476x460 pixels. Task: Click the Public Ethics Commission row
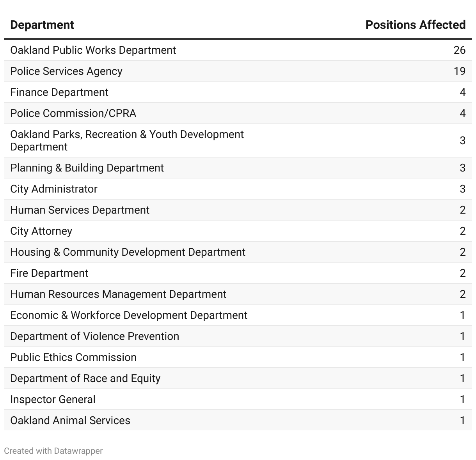238,357
